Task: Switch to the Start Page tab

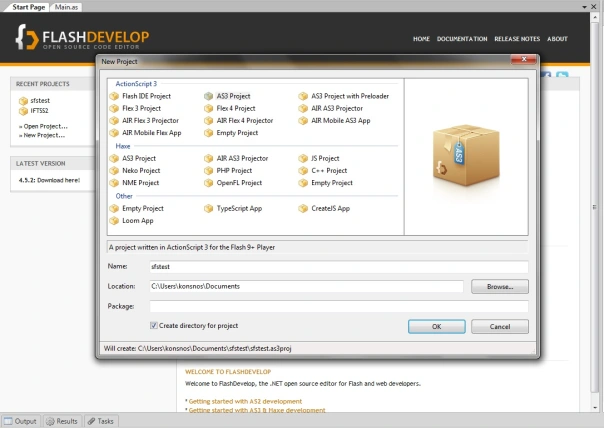Action: pyautogui.click(x=28, y=7)
